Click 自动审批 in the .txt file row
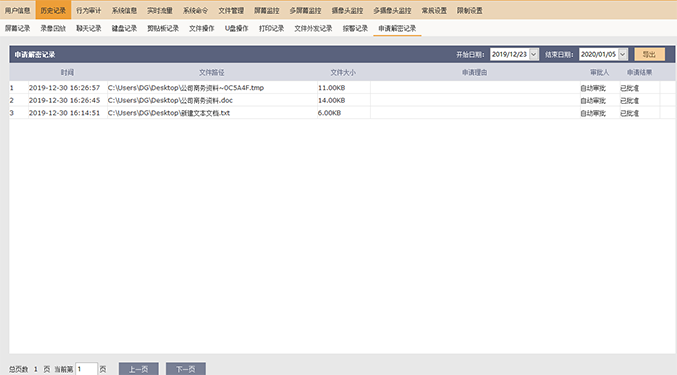The height and width of the screenshot is (375, 677). click(x=593, y=113)
